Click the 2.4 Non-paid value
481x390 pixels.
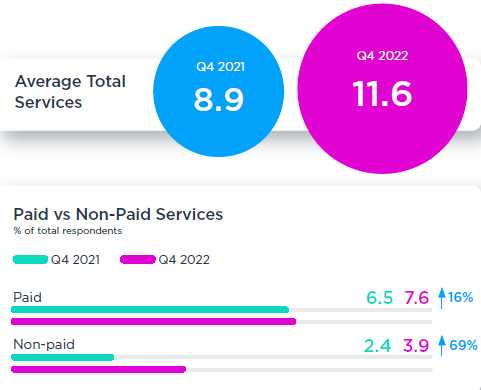(377, 345)
